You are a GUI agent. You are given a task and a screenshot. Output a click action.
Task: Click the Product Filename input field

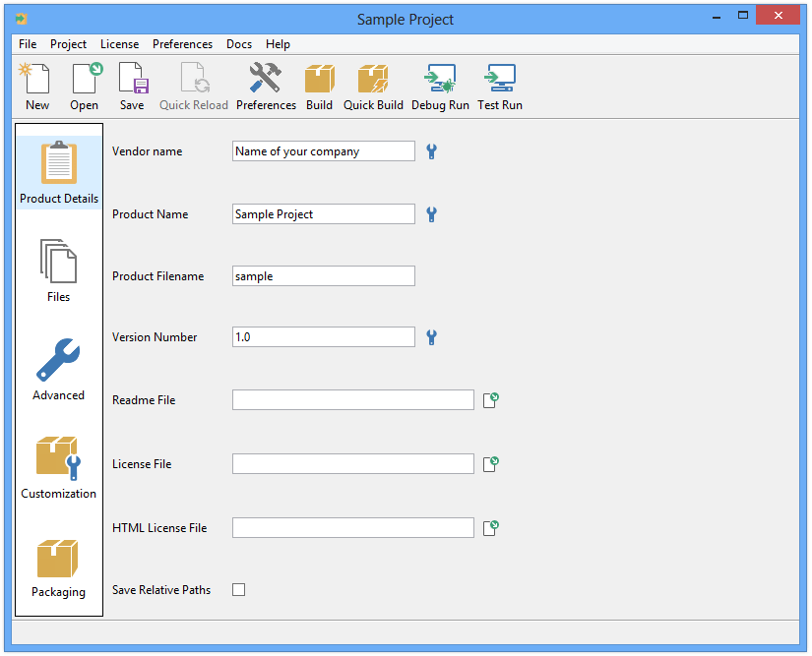click(324, 276)
